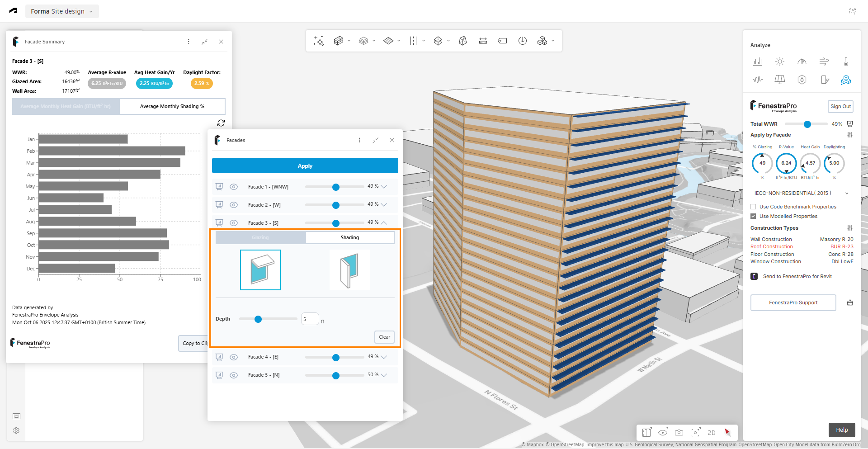Click the blue Apply button

coord(305,166)
